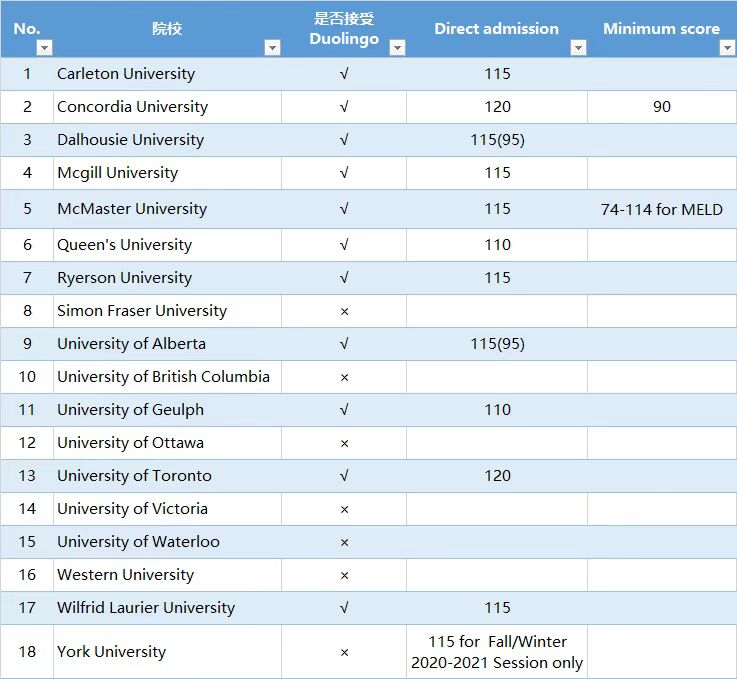
Task: Click the 'Western University' cell
Action: [167, 575]
